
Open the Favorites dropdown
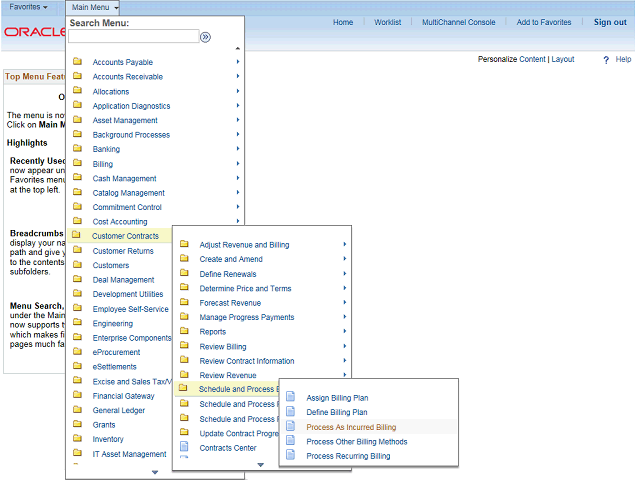coord(29,7)
